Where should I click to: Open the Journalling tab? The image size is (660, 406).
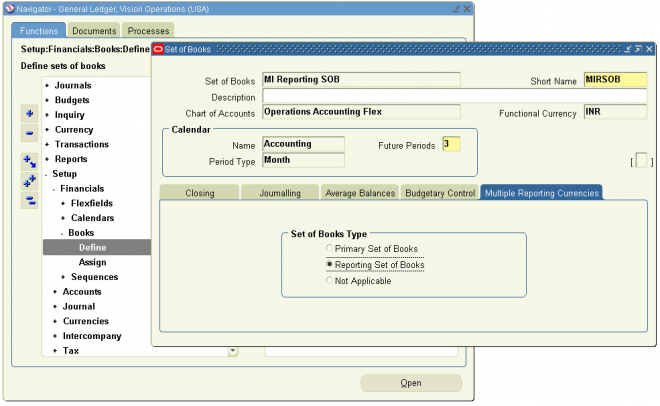280,193
